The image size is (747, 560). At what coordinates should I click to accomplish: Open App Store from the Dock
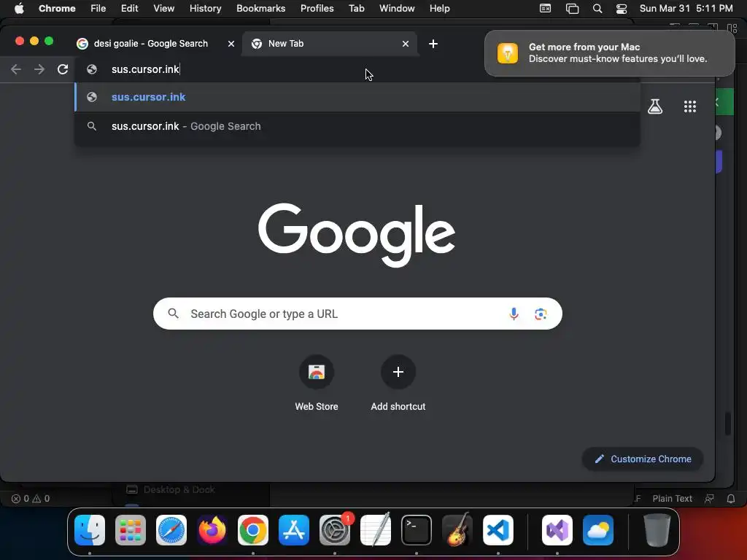pos(294,530)
